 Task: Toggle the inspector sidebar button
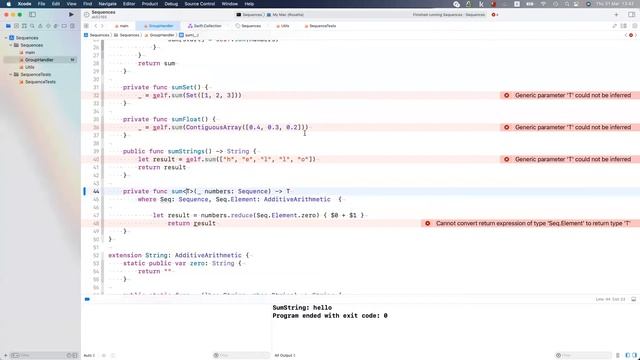(631, 15)
